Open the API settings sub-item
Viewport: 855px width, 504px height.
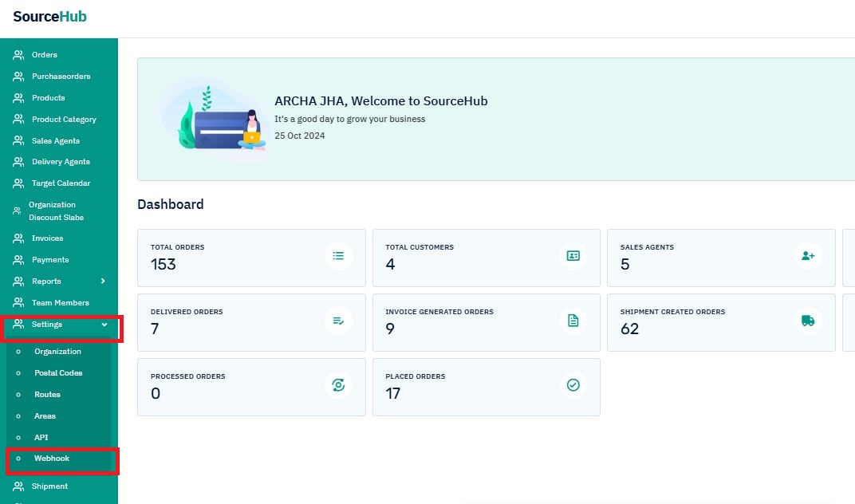tap(41, 438)
